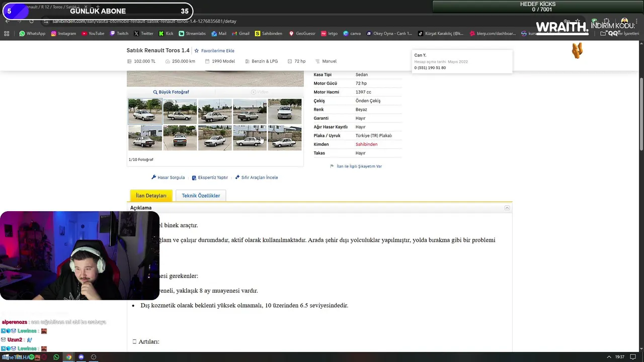
Task: Open the Sahibinden bookmark
Action: (269, 34)
